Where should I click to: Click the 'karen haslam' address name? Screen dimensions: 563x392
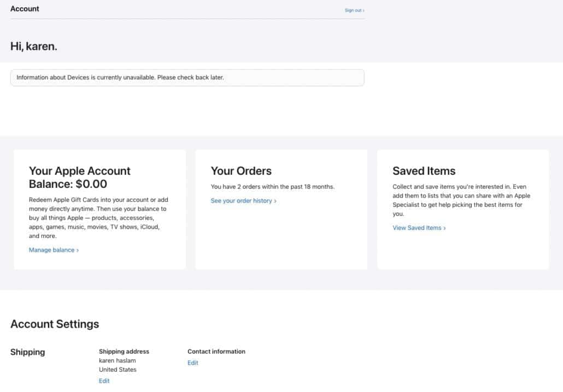coord(117,360)
